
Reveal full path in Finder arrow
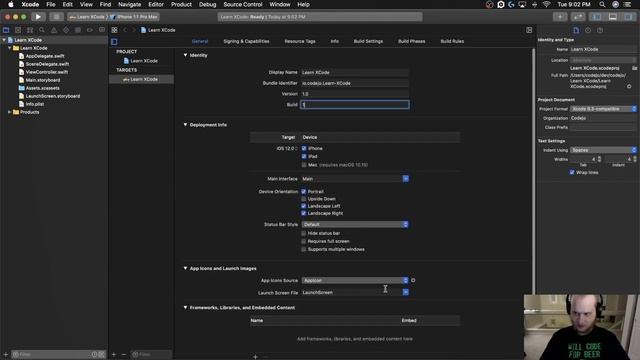tap(629, 87)
